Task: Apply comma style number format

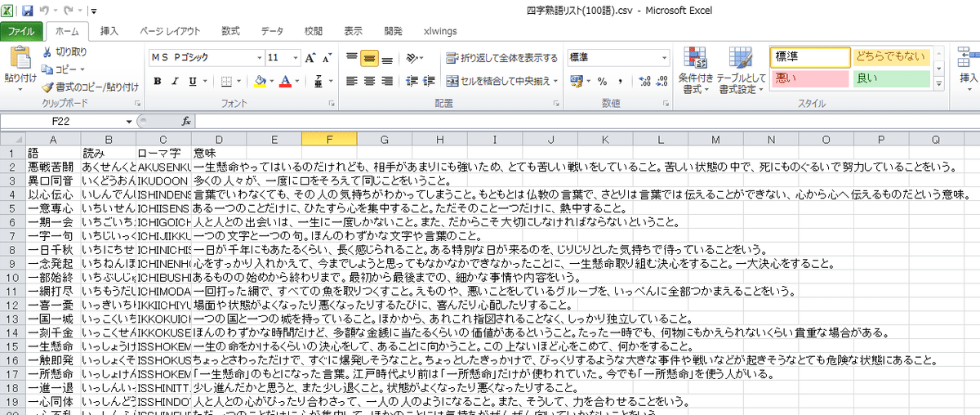Action: pyautogui.click(x=620, y=81)
